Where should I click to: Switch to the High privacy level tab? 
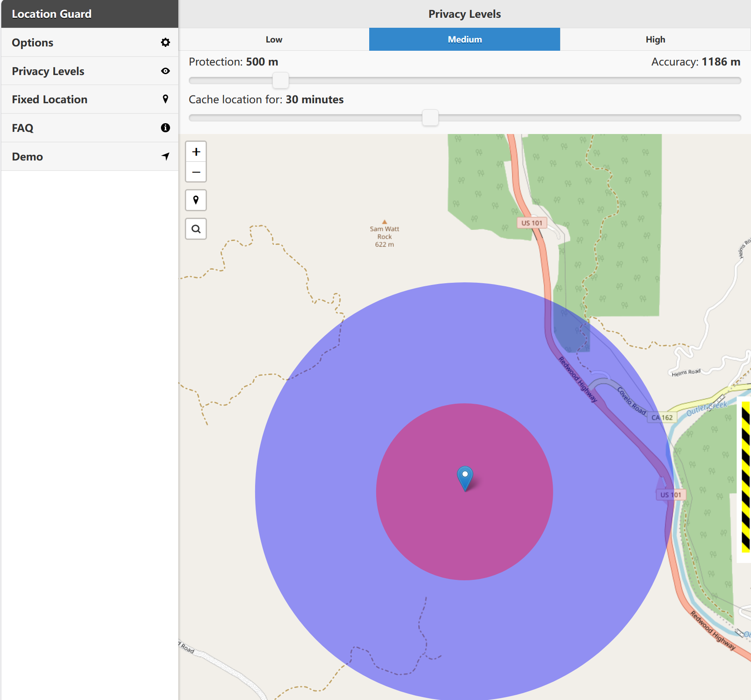click(x=655, y=39)
